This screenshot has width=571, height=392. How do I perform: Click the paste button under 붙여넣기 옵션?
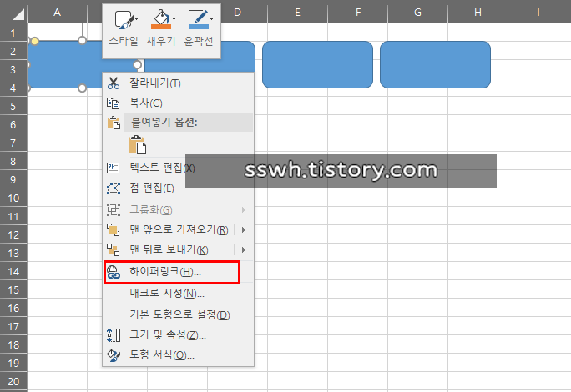[x=137, y=144]
